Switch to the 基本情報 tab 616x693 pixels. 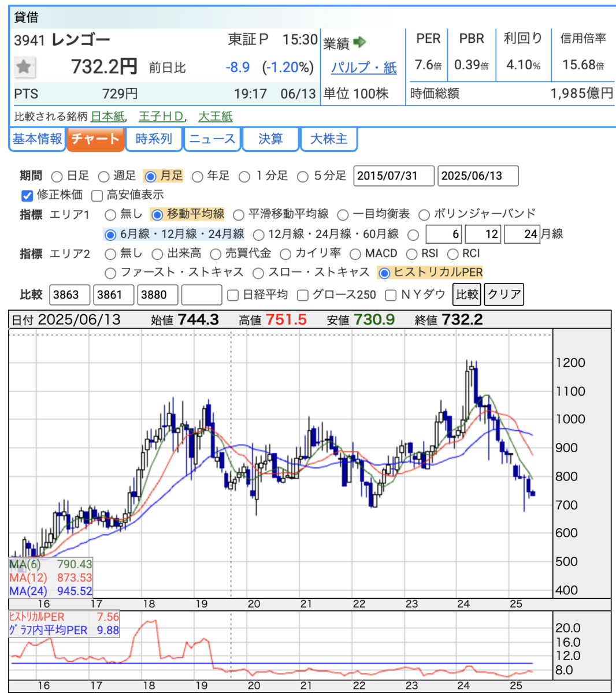point(37,139)
